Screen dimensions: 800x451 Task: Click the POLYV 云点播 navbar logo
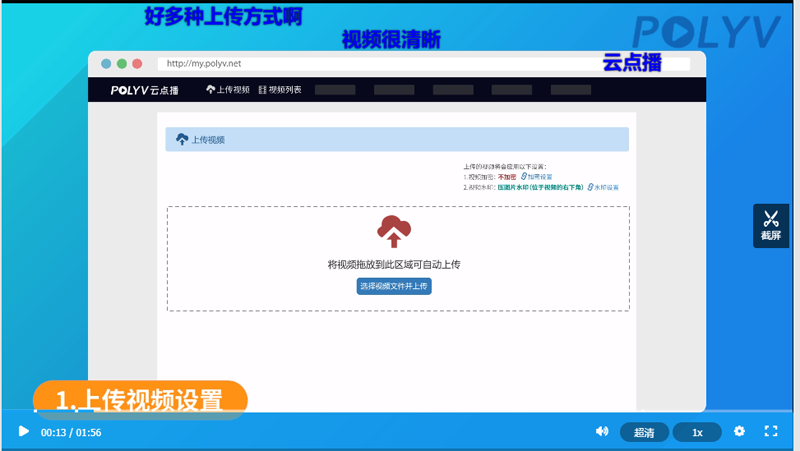[x=146, y=90]
